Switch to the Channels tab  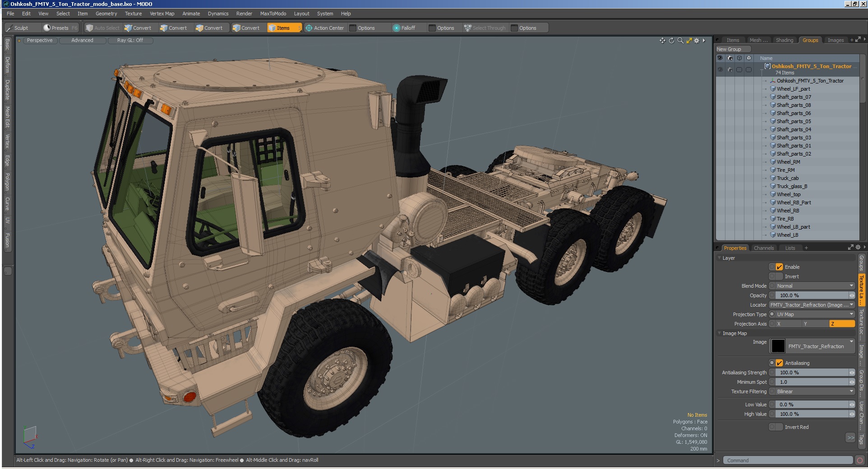pyautogui.click(x=763, y=248)
